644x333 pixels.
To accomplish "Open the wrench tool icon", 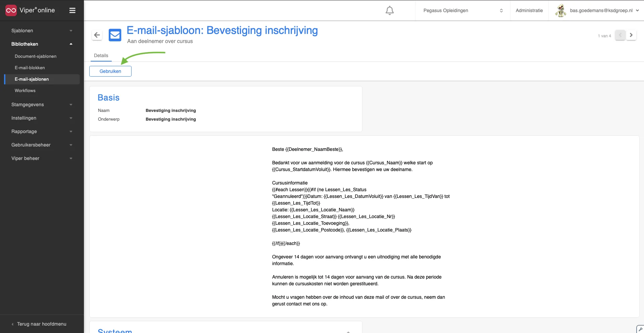I will 640,329.
